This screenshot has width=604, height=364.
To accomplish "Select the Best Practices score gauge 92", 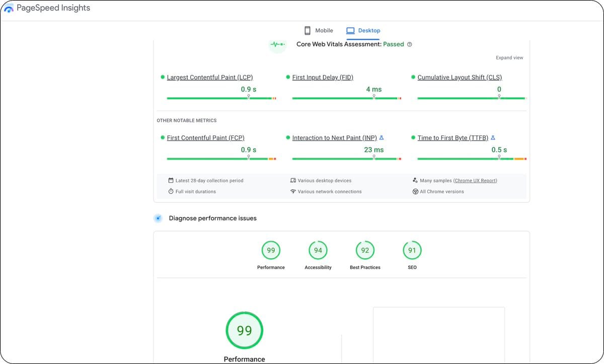I will (x=365, y=250).
